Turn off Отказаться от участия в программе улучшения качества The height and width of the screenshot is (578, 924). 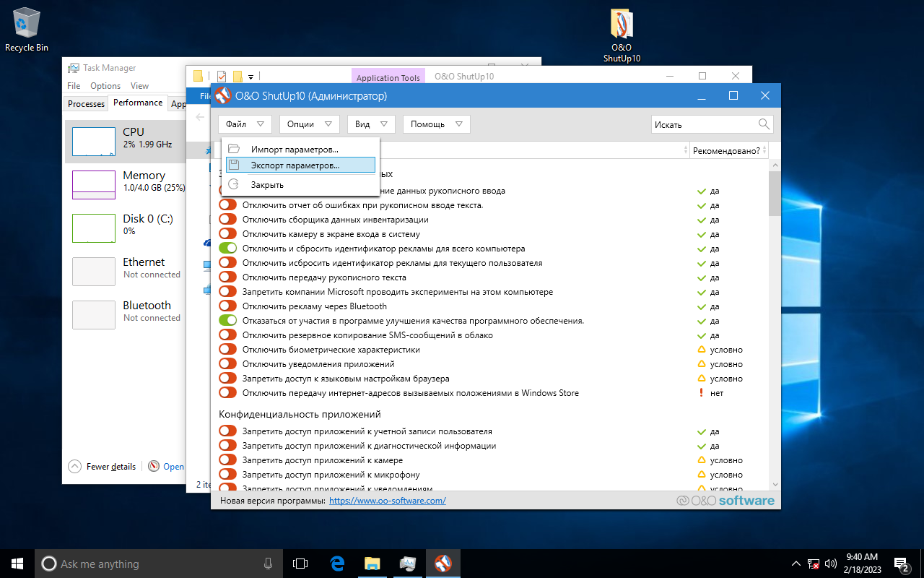pyautogui.click(x=227, y=321)
